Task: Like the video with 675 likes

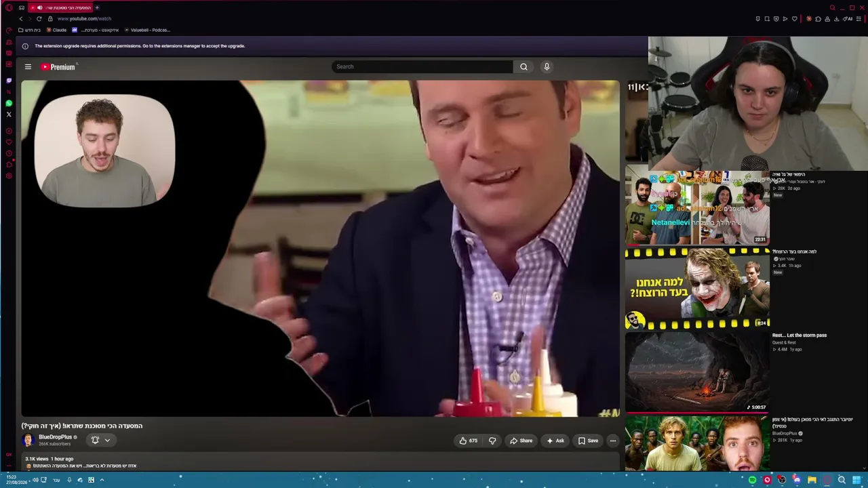Action: (469, 441)
